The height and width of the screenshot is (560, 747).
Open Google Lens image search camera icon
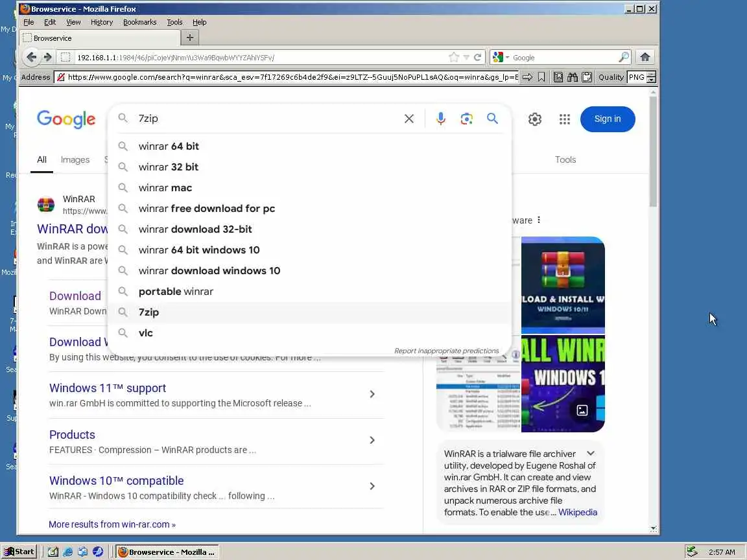(466, 119)
